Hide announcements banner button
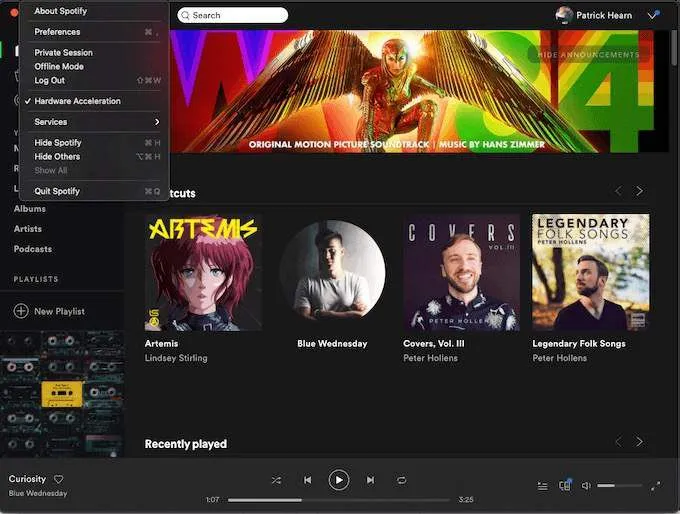The width and height of the screenshot is (680, 514). (x=588, y=55)
